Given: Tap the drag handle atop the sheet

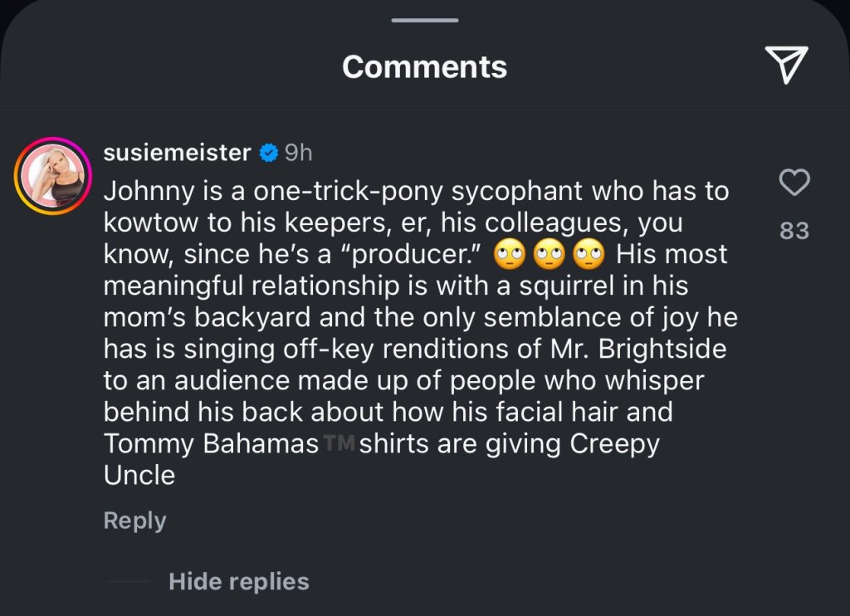Looking at the screenshot, I should (x=424, y=19).
